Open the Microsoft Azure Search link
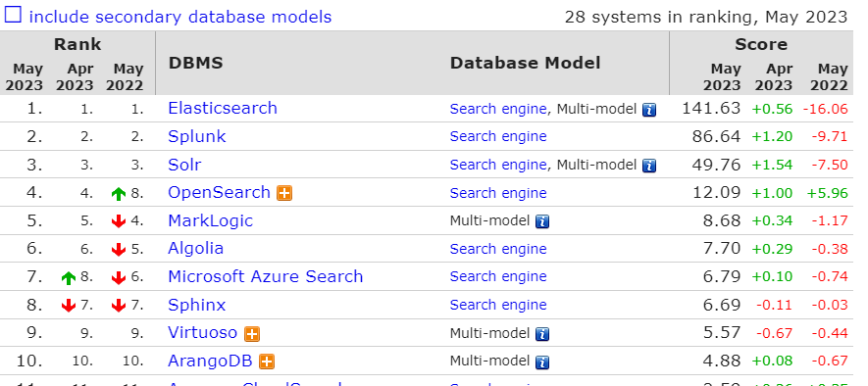The image size is (868, 386). tap(266, 276)
